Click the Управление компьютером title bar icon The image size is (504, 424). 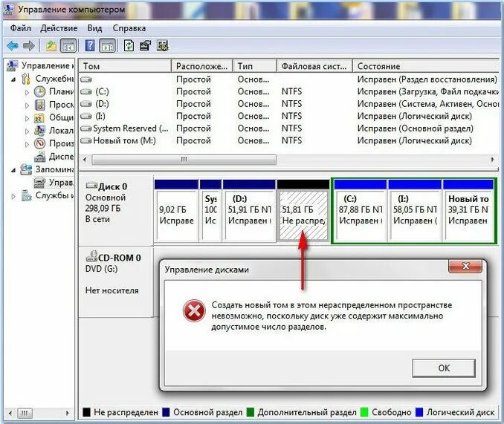click(10, 9)
